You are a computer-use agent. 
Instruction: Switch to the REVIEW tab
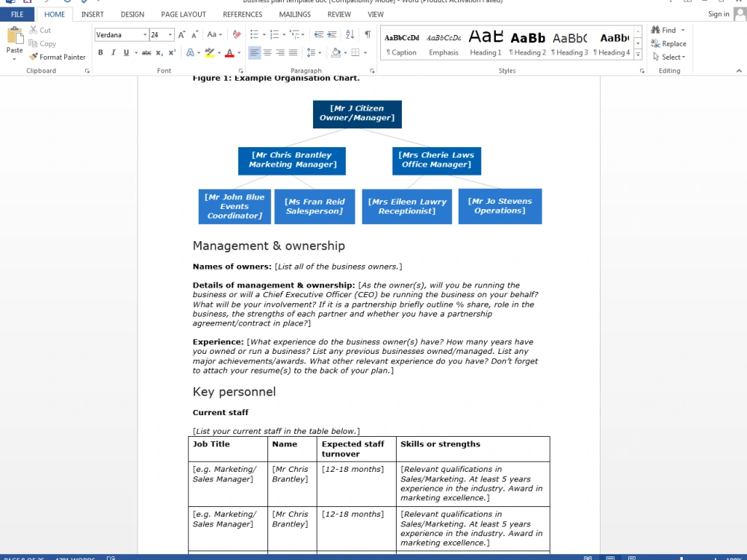(339, 14)
